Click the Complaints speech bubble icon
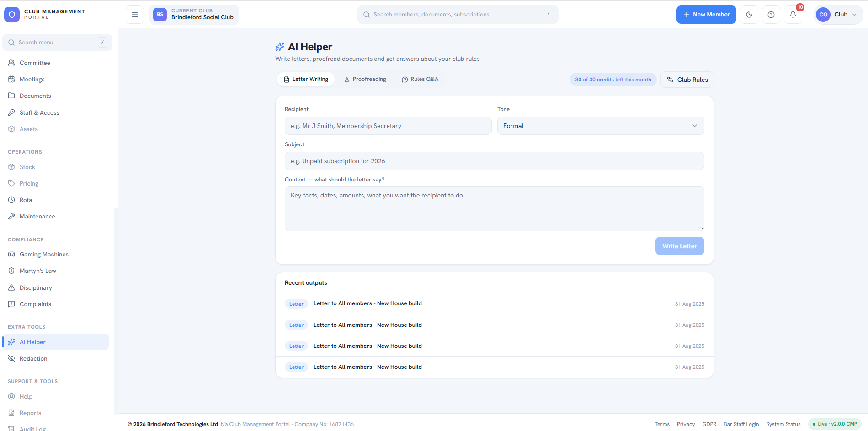The height and width of the screenshot is (431, 868). [x=11, y=304]
